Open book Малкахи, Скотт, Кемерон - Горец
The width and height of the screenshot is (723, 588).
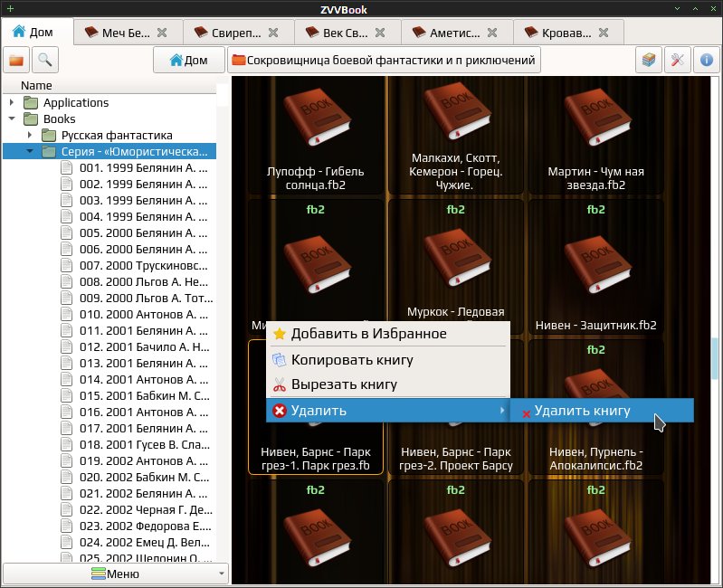455,136
